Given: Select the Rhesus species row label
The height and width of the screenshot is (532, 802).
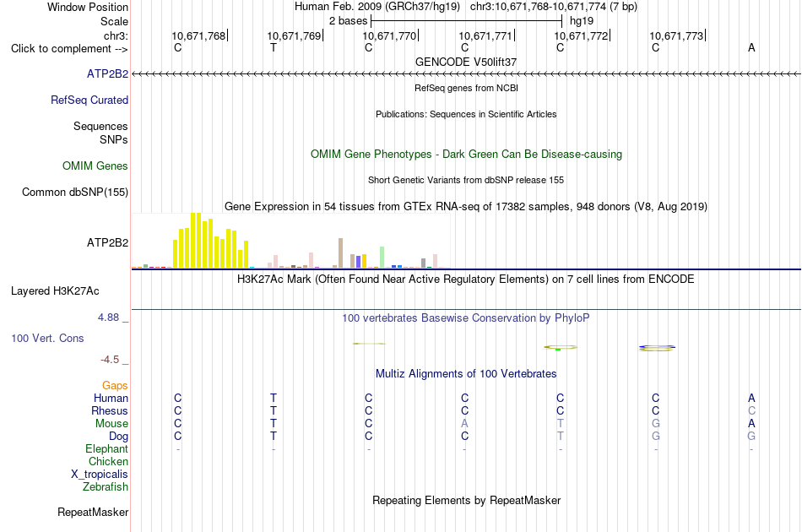Looking at the screenshot, I should tap(110, 410).
